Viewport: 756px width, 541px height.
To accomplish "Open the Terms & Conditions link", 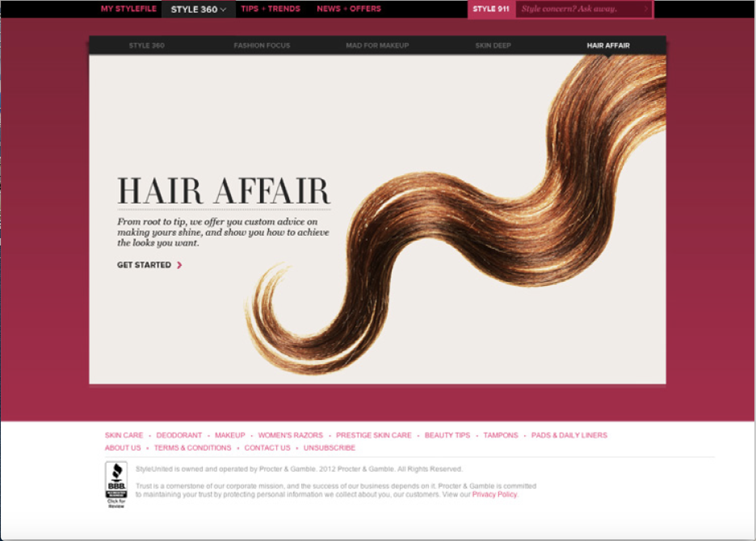I will [x=193, y=448].
